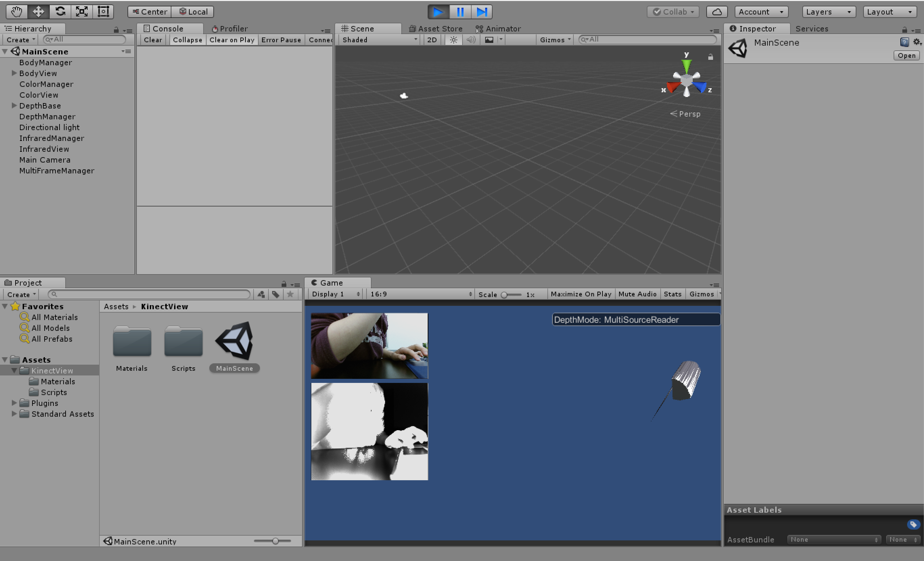Enable Mute Audio in Game view
Image resolution: width=924 pixels, height=561 pixels.
(x=638, y=294)
